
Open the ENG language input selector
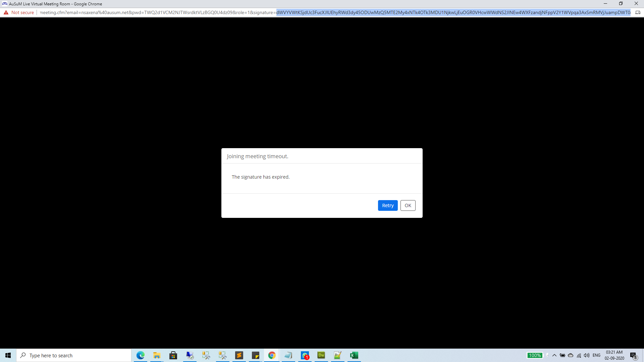pos(596,355)
